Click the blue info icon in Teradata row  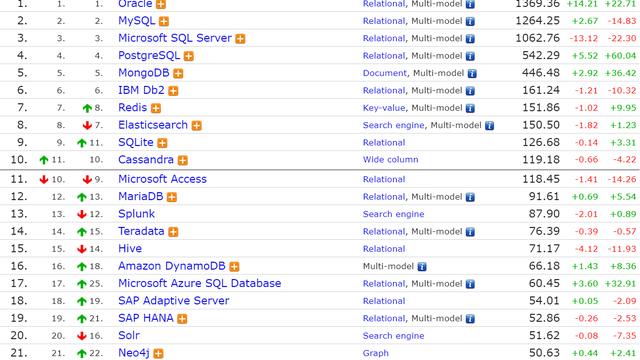tap(470, 232)
